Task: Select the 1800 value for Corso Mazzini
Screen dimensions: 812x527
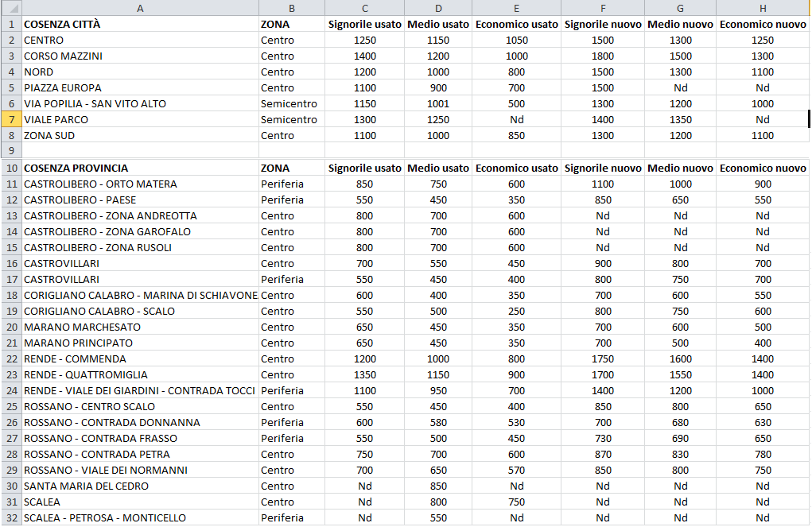Action: (602, 56)
